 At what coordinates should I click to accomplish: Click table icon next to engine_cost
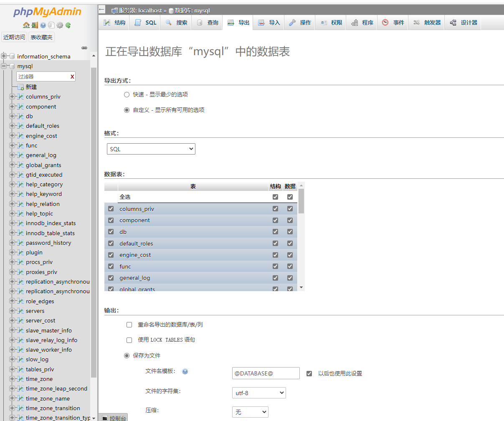(x=20, y=136)
